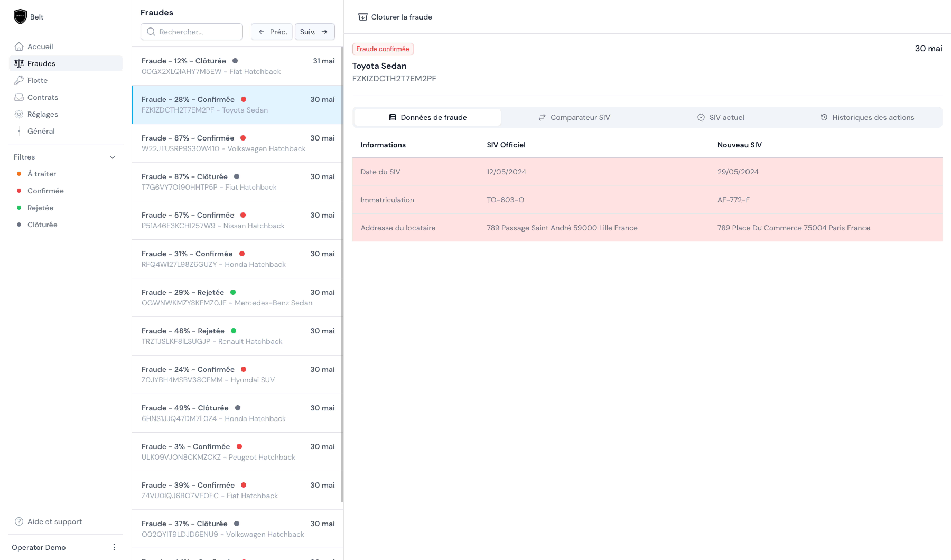
Task: Click address 789 Passage Saint André Lille
Action: (x=562, y=228)
